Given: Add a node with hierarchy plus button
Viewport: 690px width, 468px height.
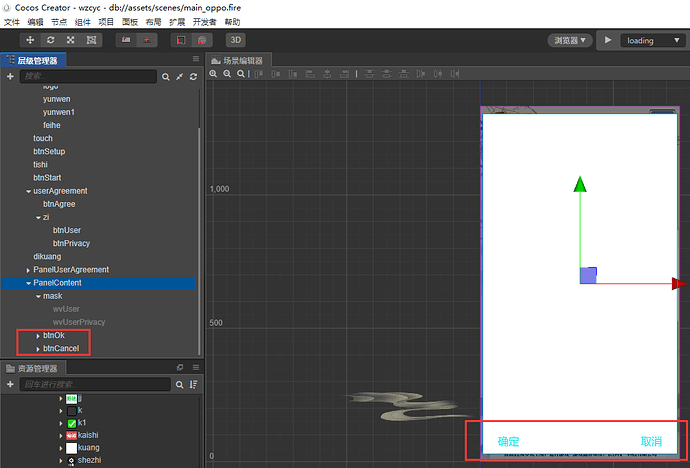Looking at the screenshot, I should (x=10, y=77).
